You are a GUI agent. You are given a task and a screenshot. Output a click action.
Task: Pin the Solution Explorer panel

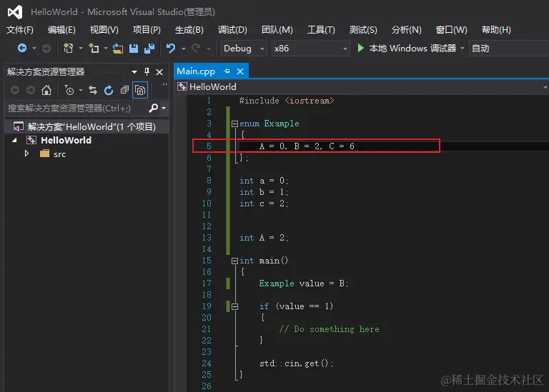[x=147, y=71]
